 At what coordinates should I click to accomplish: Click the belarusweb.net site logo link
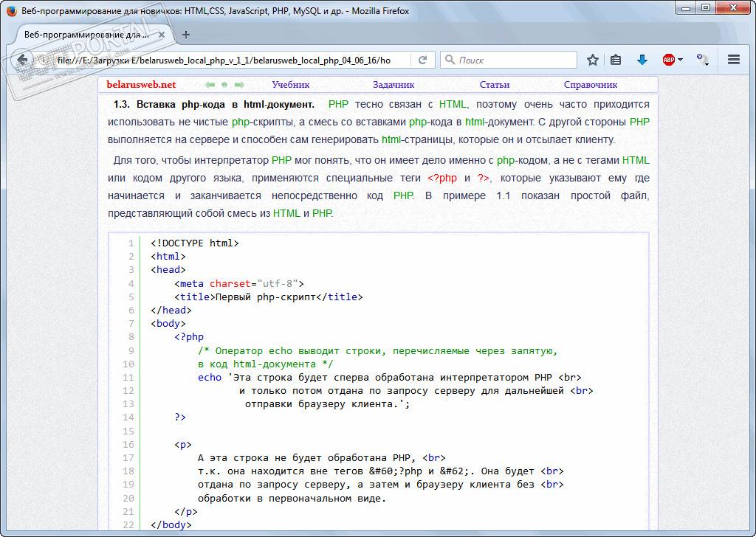(141, 85)
